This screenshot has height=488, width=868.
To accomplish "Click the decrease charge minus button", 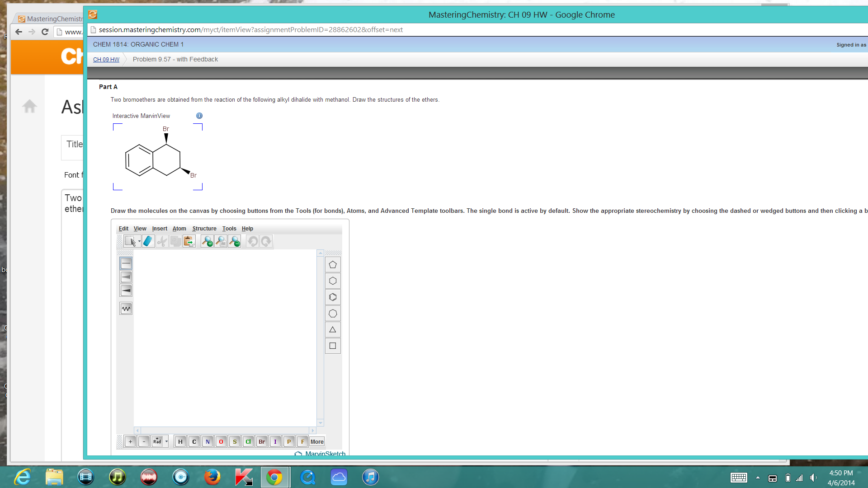I will (144, 442).
